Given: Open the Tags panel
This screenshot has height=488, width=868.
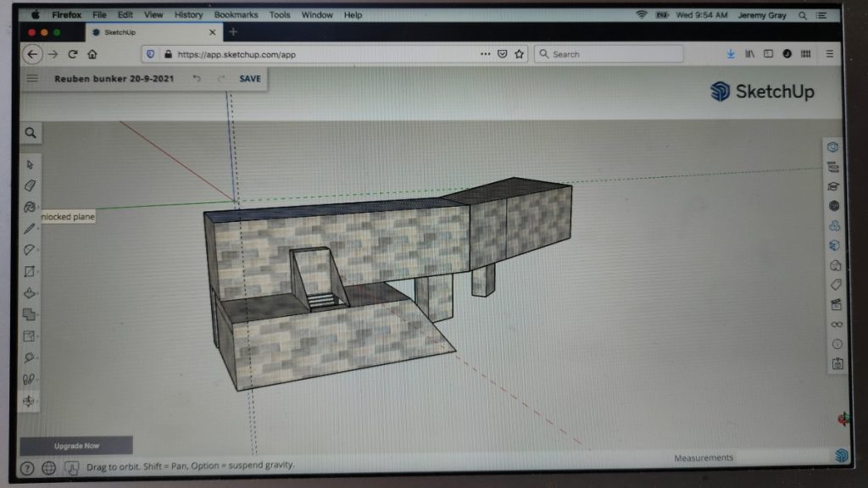Looking at the screenshot, I should (836, 285).
